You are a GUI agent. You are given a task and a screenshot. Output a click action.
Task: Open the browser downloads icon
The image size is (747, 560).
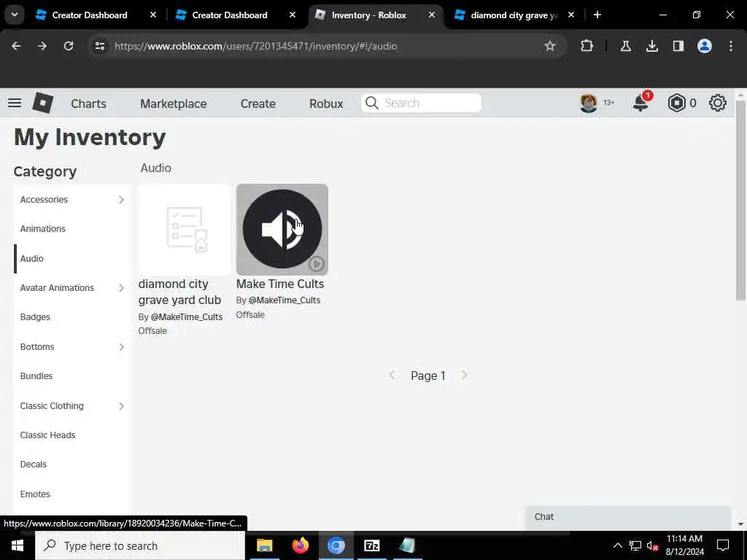click(x=652, y=46)
